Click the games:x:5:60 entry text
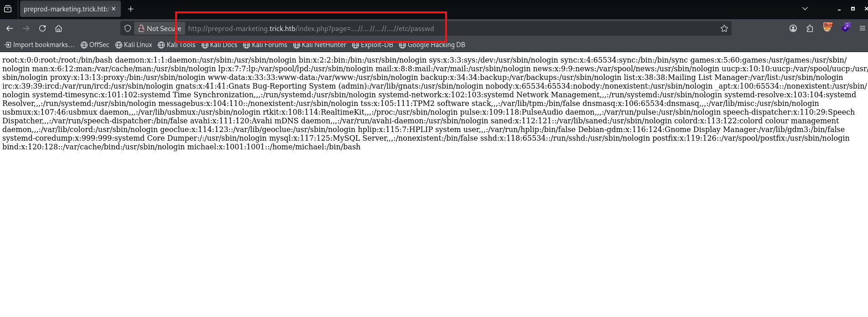 tap(769, 60)
